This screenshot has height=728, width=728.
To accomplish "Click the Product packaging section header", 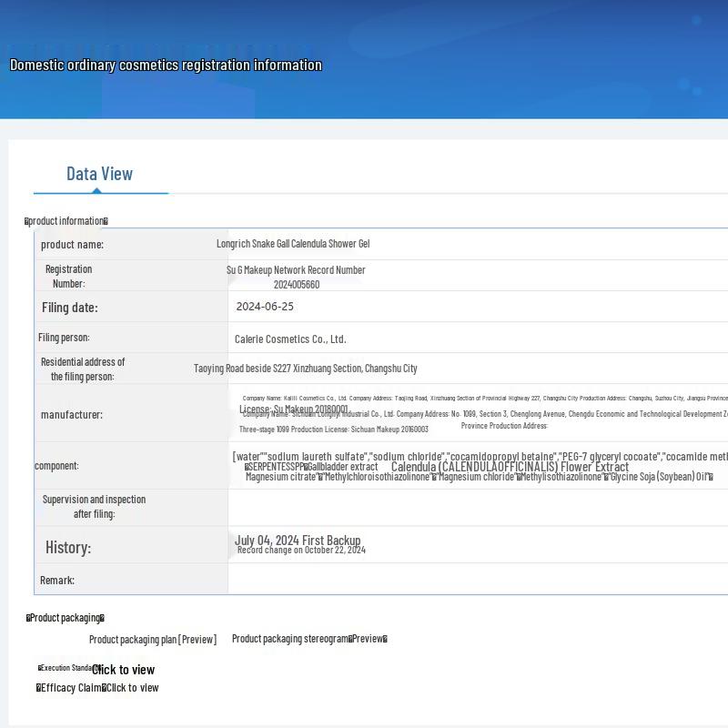I will click(65, 618).
